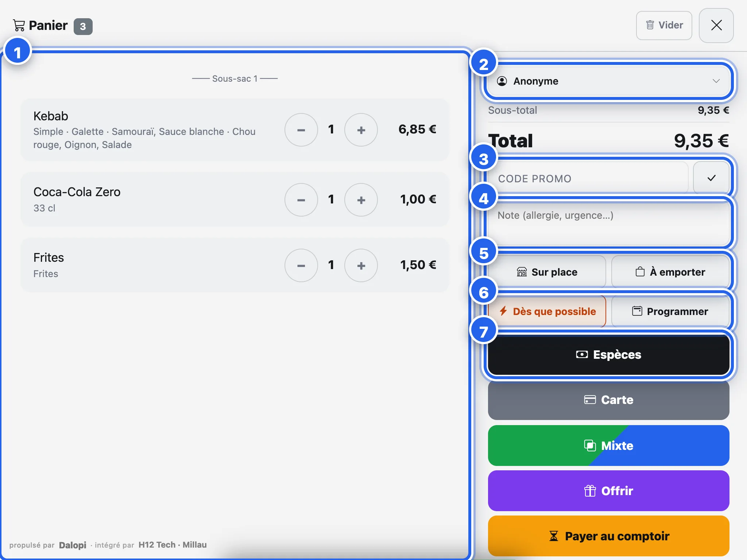Click the Kebab price 6,85 €
The image size is (747, 560).
click(x=417, y=129)
